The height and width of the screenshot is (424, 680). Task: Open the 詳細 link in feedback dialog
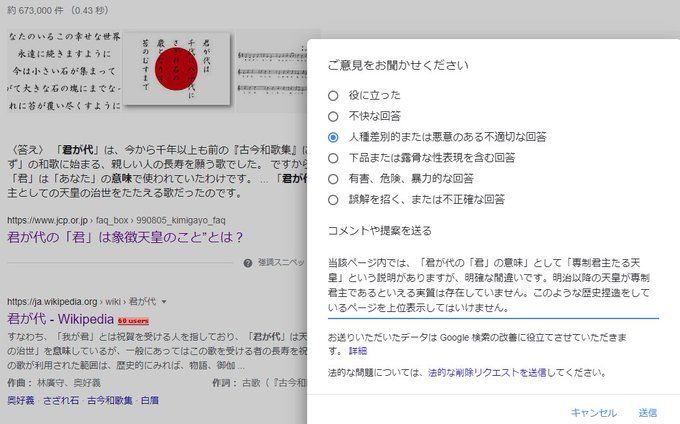pyautogui.click(x=358, y=351)
